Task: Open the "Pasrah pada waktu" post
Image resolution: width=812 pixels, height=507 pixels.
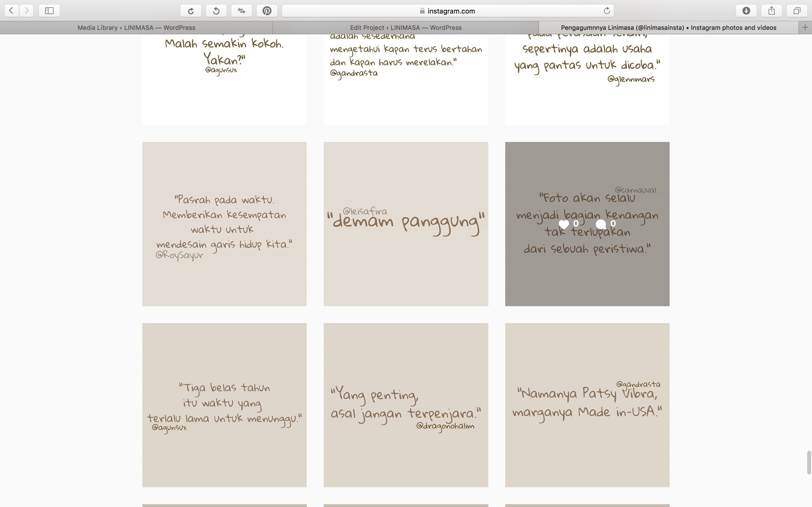Action: tap(224, 224)
